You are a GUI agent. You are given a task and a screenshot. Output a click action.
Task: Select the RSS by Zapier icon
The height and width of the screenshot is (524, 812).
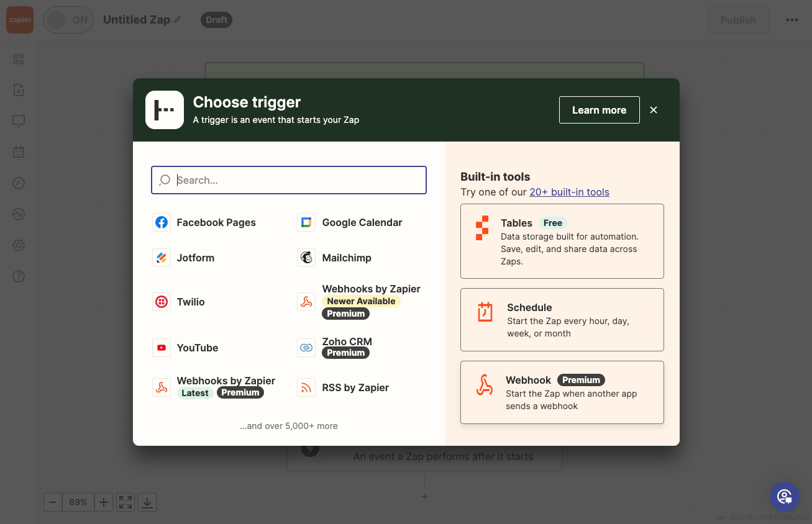point(306,387)
